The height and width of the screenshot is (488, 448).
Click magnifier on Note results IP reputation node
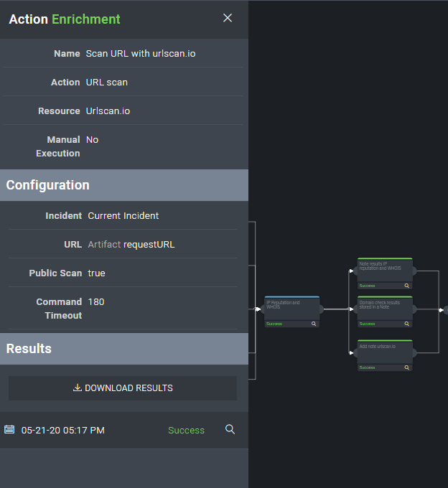click(406, 286)
